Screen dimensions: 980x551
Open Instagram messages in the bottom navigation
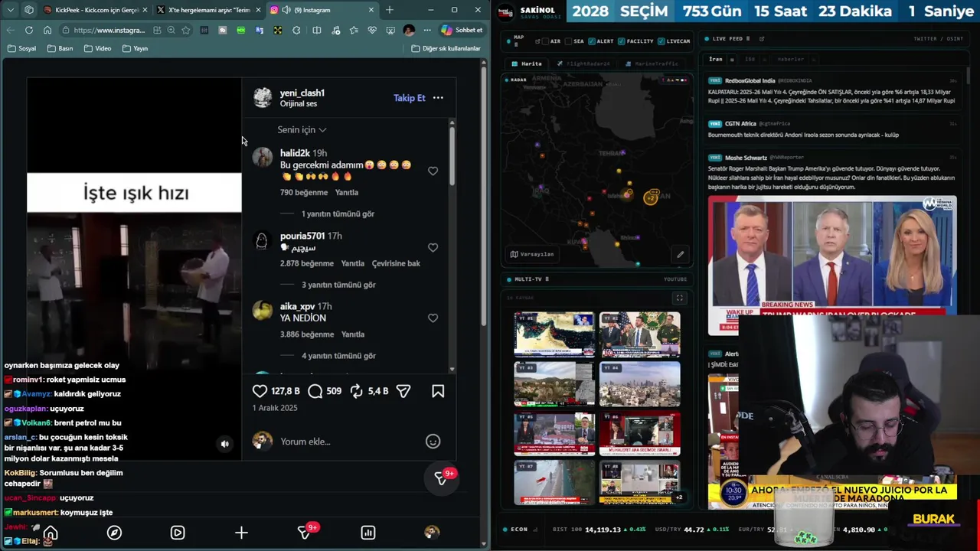tap(305, 533)
